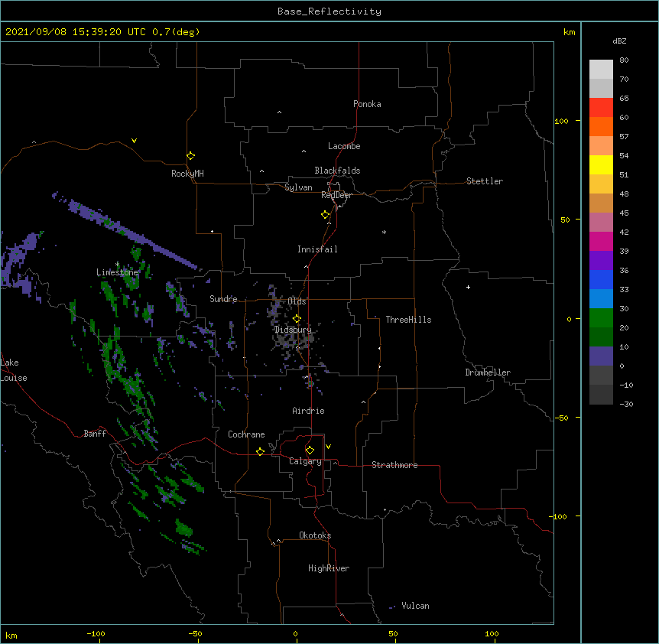The image size is (659, 644).
Task: Click the Sylvan label
Action: pos(298,187)
